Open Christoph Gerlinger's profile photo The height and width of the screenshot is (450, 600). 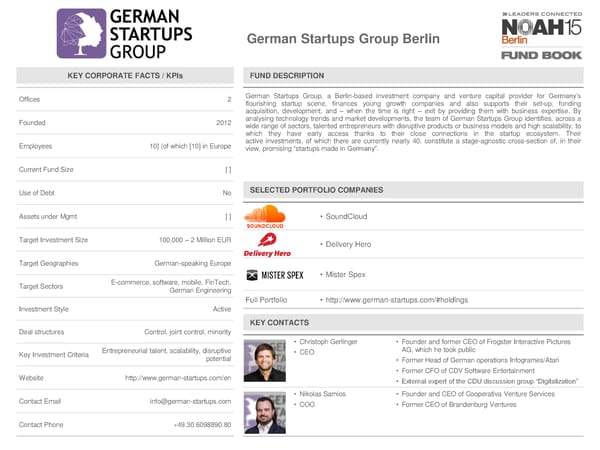(264, 361)
